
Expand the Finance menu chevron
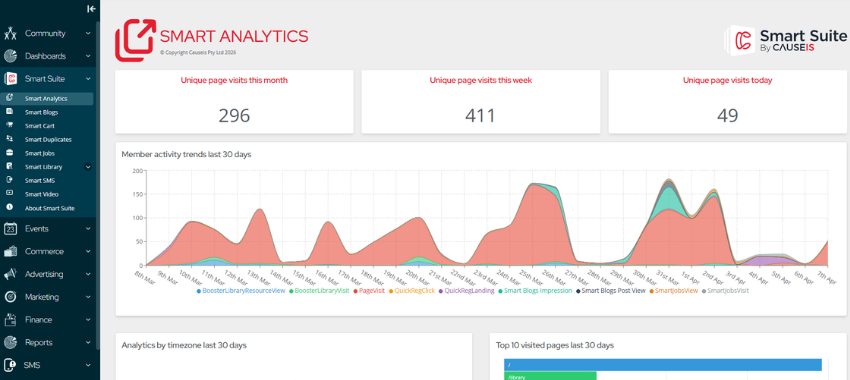88,320
